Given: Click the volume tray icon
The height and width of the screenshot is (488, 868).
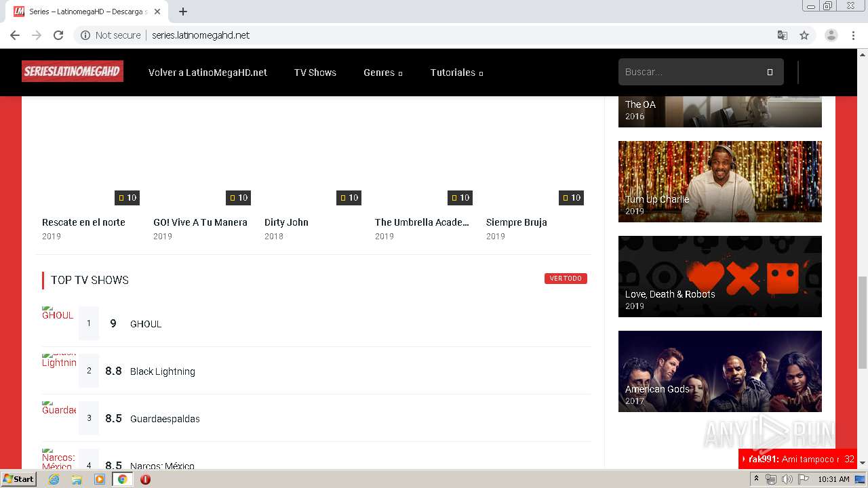Looking at the screenshot, I should pyautogui.click(x=787, y=479).
